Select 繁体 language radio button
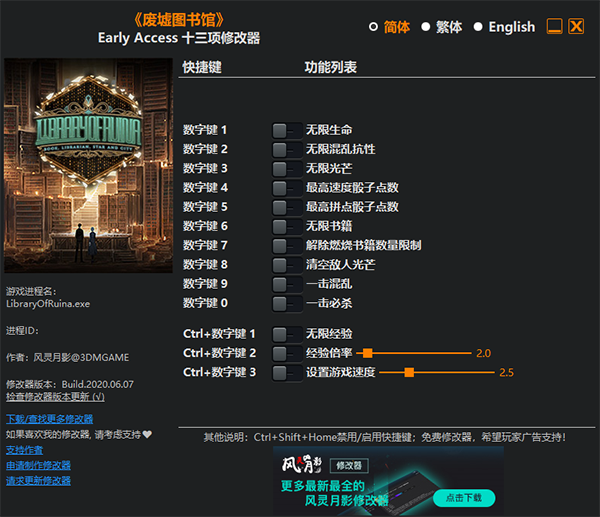The height and width of the screenshot is (517, 600). coord(426,27)
